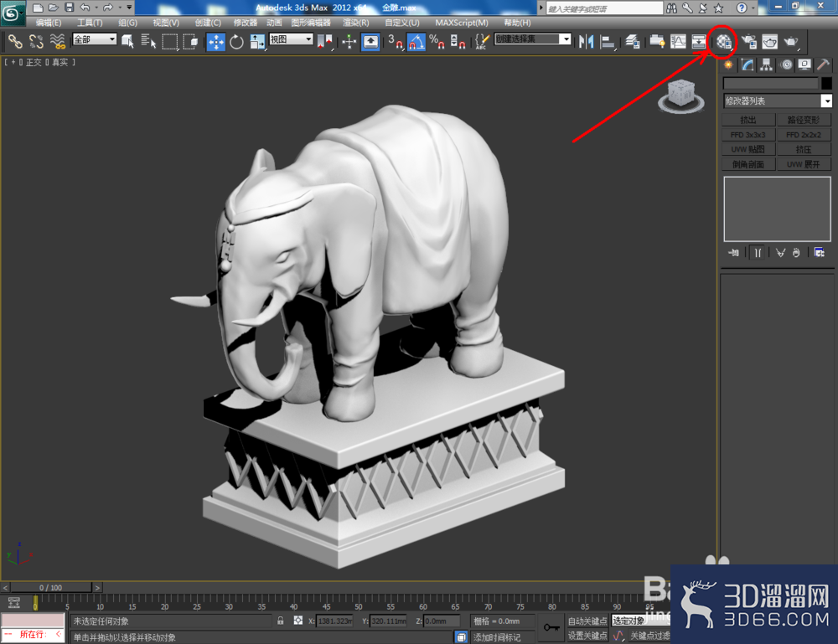Screen dimensions: 838x644
Task: Click the Align tool
Action: point(607,42)
